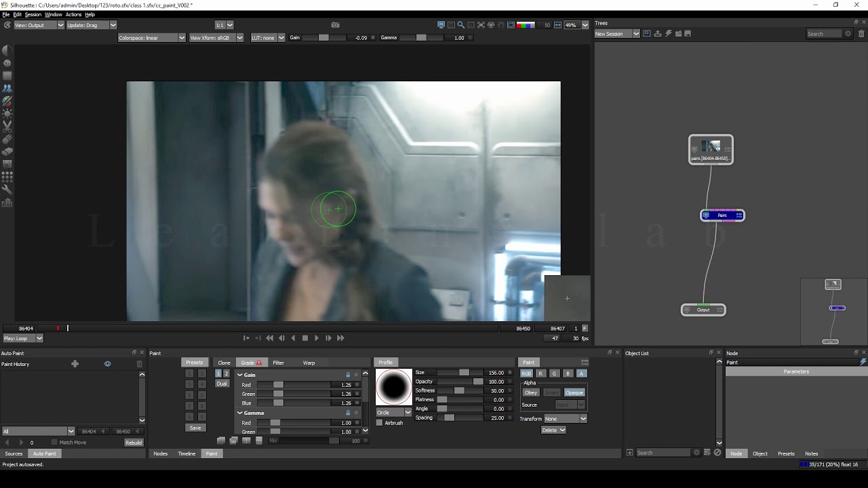The width and height of the screenshot is (868, 488).
Task: Adjust the viewer Gamma slider
Action: pyautogui.click(x=424, y=38)
